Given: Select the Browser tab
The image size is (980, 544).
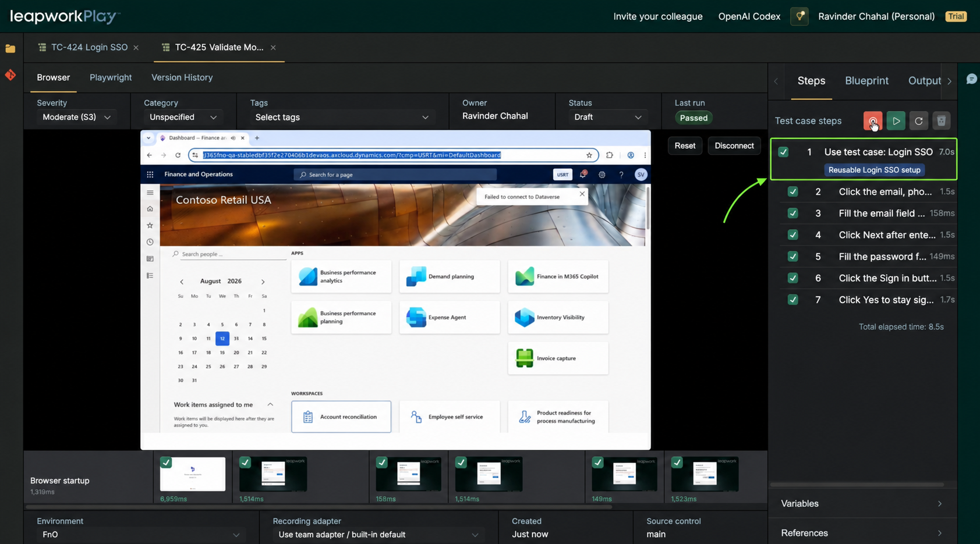Looking at the screenshot, I should pos(54,77).
